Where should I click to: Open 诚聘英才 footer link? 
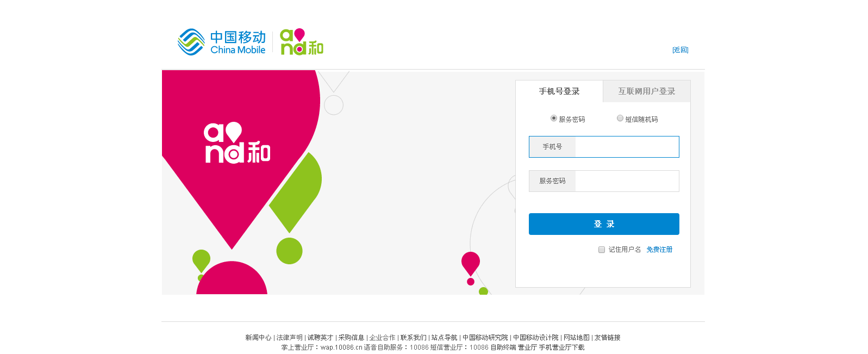(320, 338)
